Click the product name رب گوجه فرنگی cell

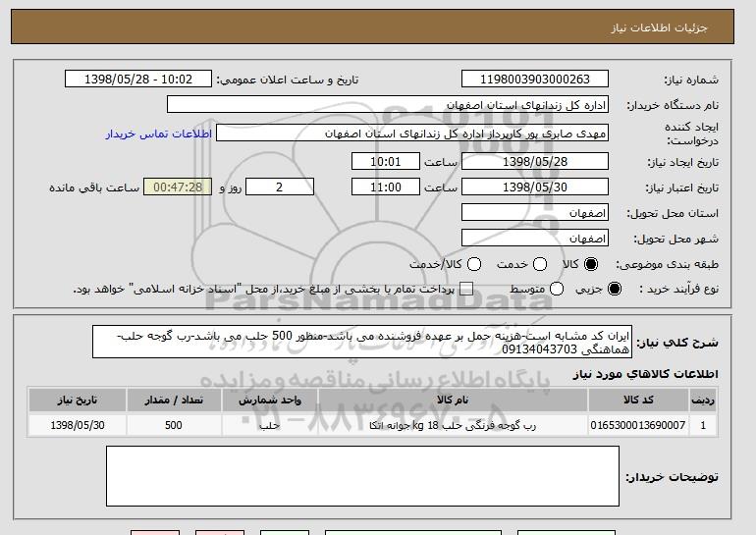pos(453,425)
